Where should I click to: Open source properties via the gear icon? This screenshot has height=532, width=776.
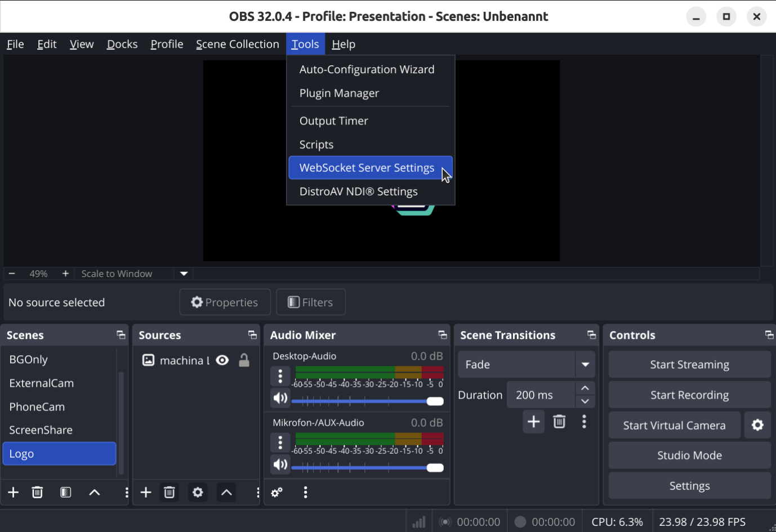click(197, 492)
